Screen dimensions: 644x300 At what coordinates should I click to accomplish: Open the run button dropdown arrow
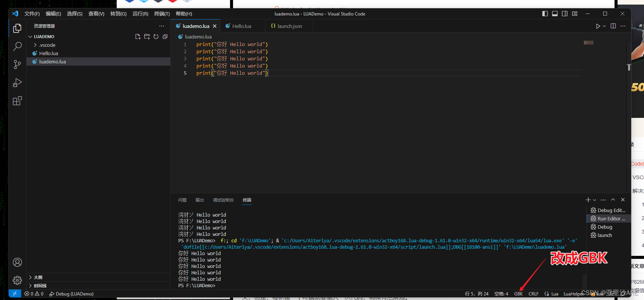(x=604, y=26)
